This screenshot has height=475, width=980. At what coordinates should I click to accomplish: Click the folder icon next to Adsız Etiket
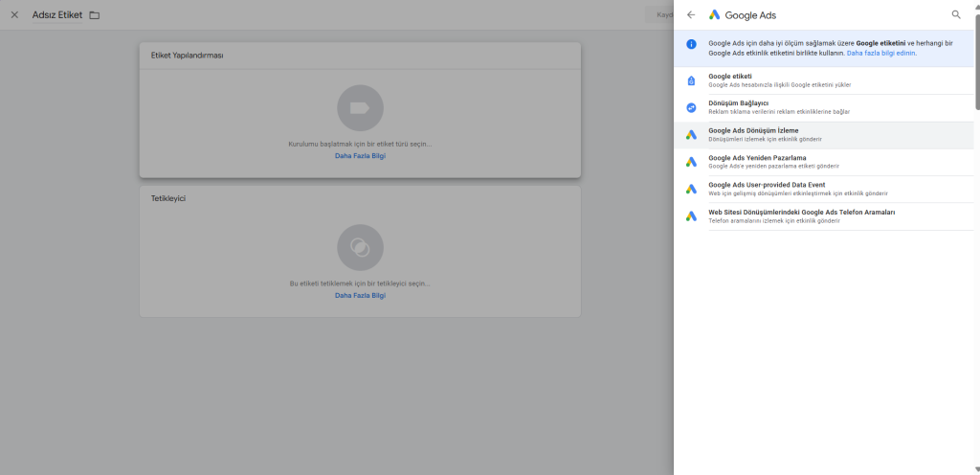(95, 15)
